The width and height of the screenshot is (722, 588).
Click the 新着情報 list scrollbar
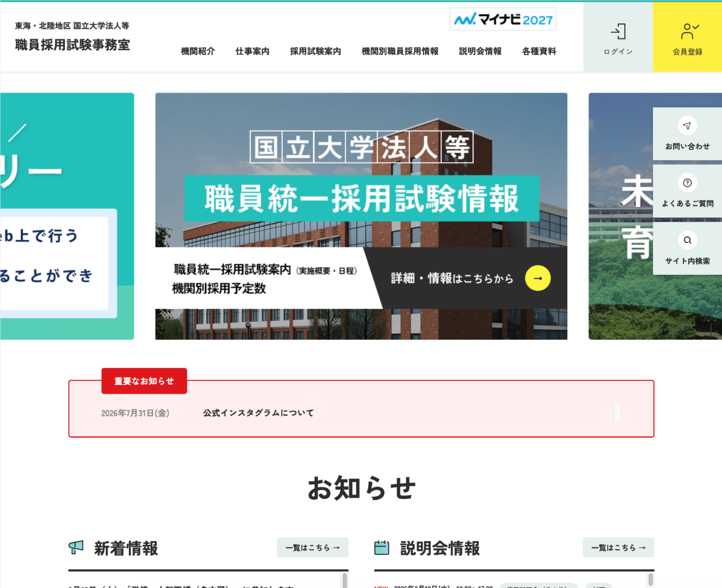[345, 580]
